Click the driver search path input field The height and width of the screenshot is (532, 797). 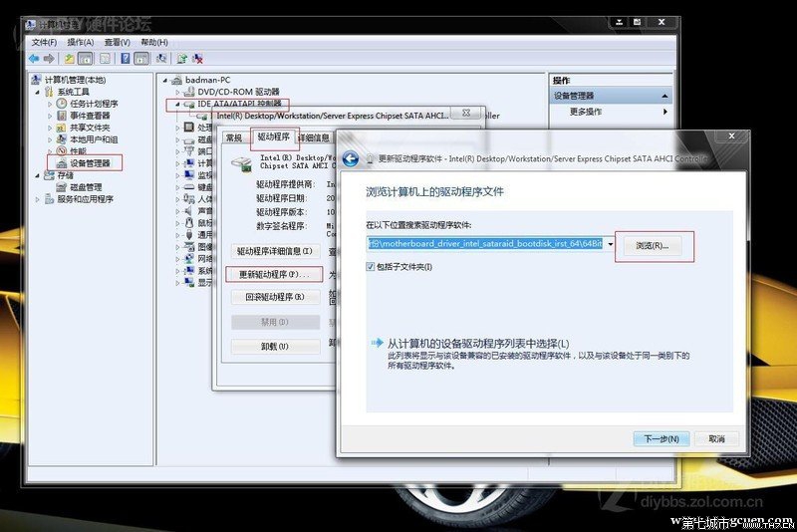tap(485, 244)
